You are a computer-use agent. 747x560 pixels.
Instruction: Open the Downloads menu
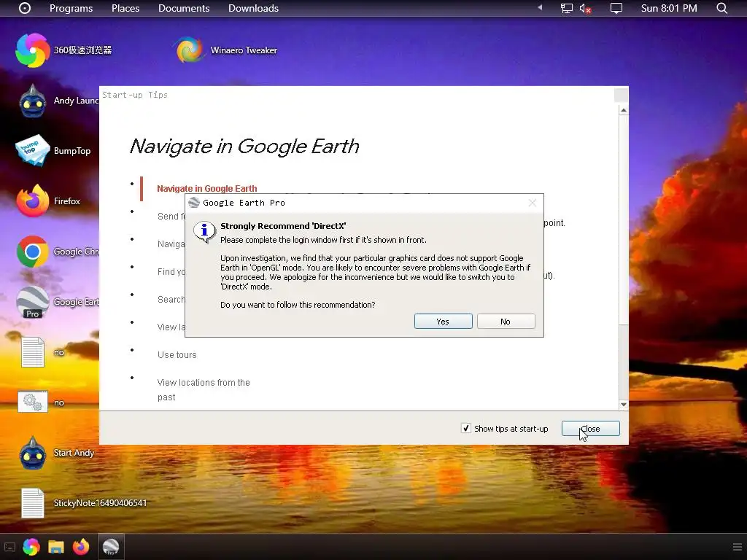coord(253,8)
